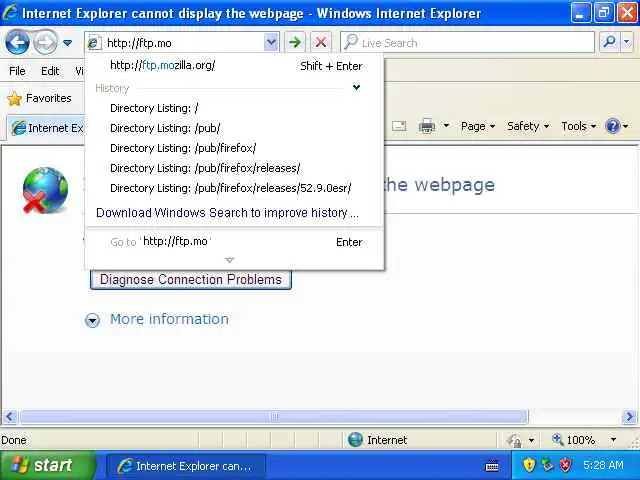Open the address bar dropdown arrow
The image size is (640, 480).
[x=271, y=42]
